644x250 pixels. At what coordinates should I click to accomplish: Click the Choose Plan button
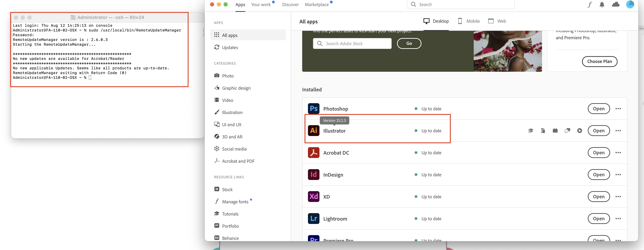(599, 61)
